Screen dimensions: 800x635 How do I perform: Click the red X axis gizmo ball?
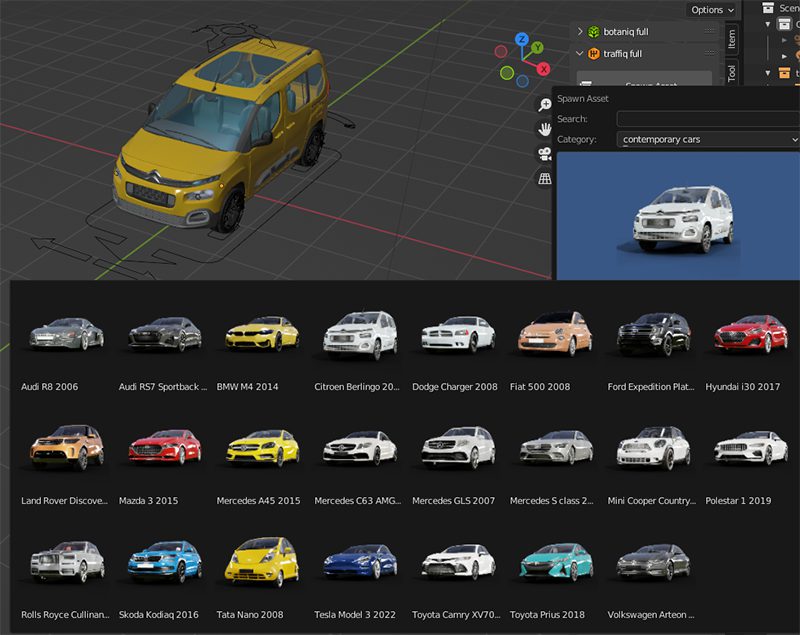(543, 69)
